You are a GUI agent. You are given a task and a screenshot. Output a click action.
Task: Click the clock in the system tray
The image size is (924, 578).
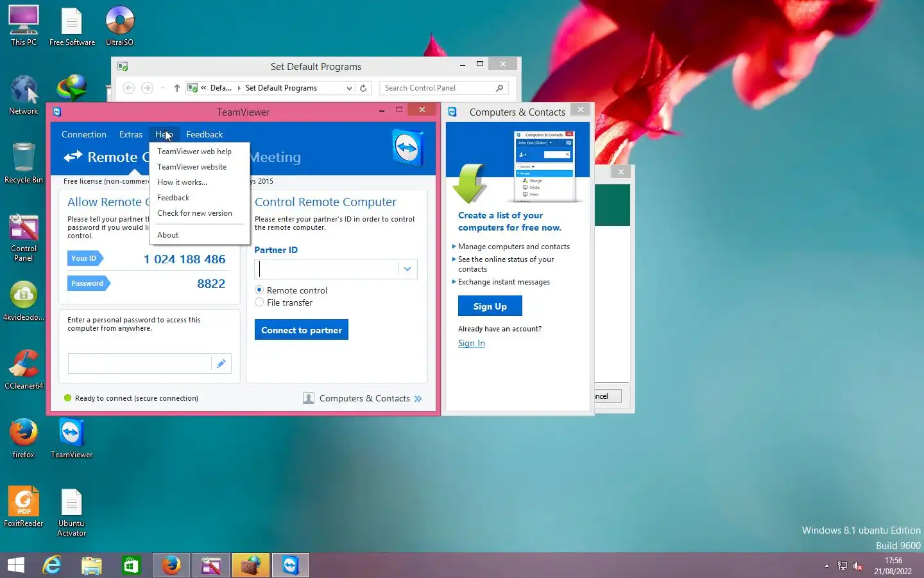coord(893,566)
